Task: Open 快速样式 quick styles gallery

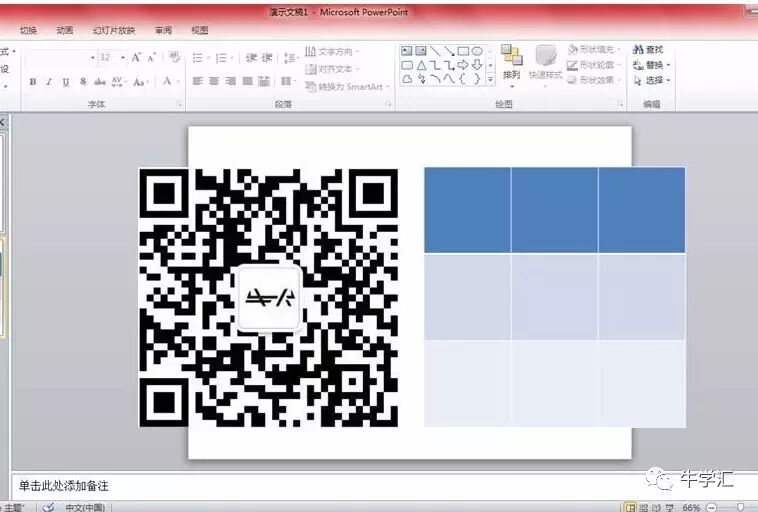Action: (x=545, y=67)
